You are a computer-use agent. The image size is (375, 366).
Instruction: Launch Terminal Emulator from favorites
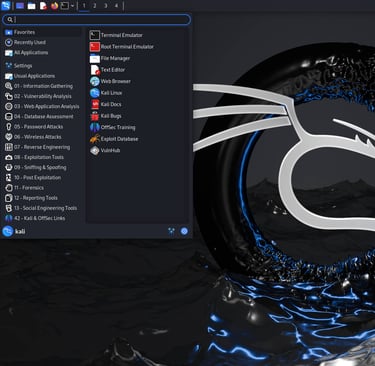point(137,35)
